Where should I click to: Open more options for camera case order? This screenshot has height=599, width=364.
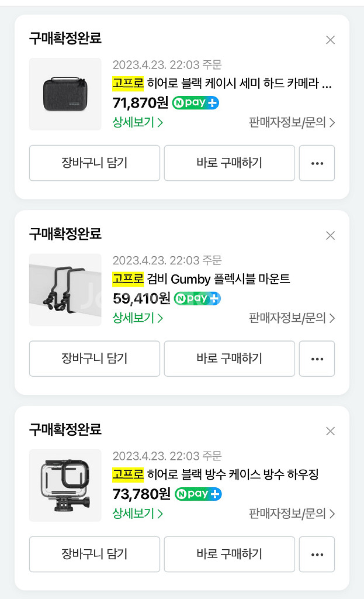(x=317, y=163)
